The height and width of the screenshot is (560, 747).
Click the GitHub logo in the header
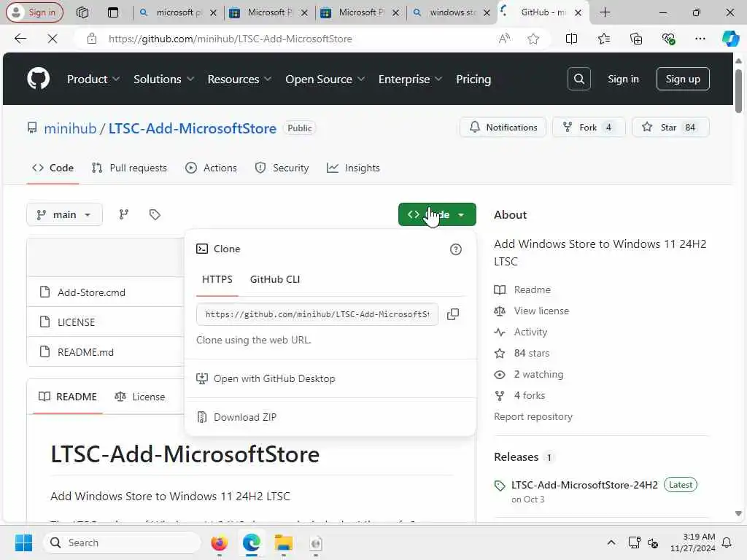click(38, 79)
